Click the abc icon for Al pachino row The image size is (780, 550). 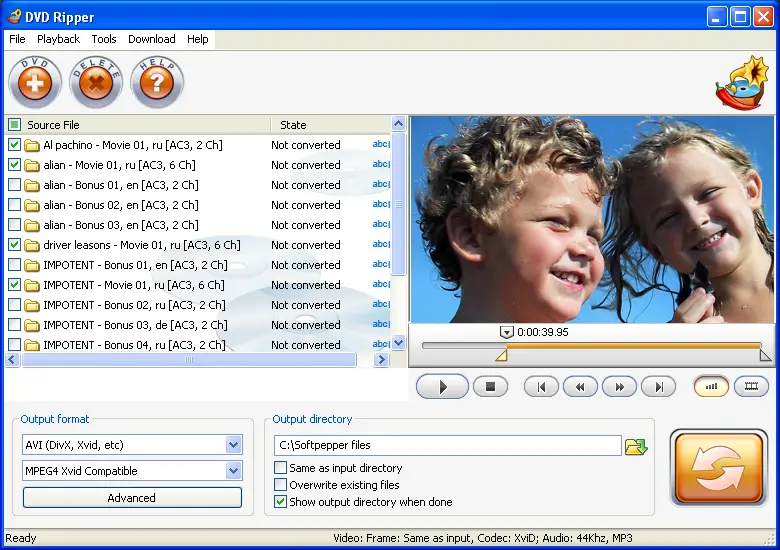coord(381,144)
